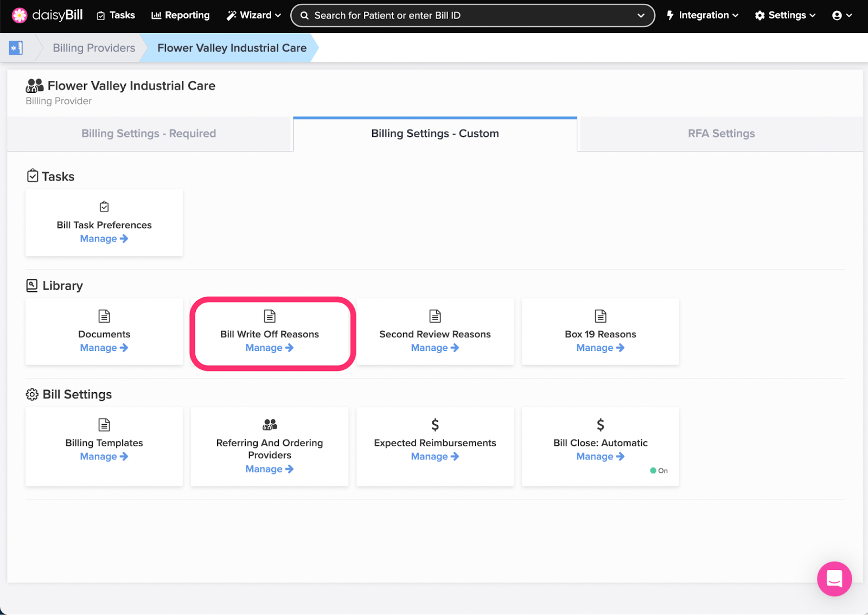Manage Box 19 Reasons
Viewport: 868px width, 615px height.
(x=601, y=348)
